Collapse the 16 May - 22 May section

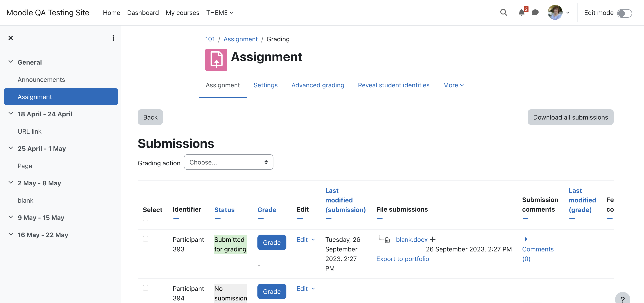coord(11,234)
